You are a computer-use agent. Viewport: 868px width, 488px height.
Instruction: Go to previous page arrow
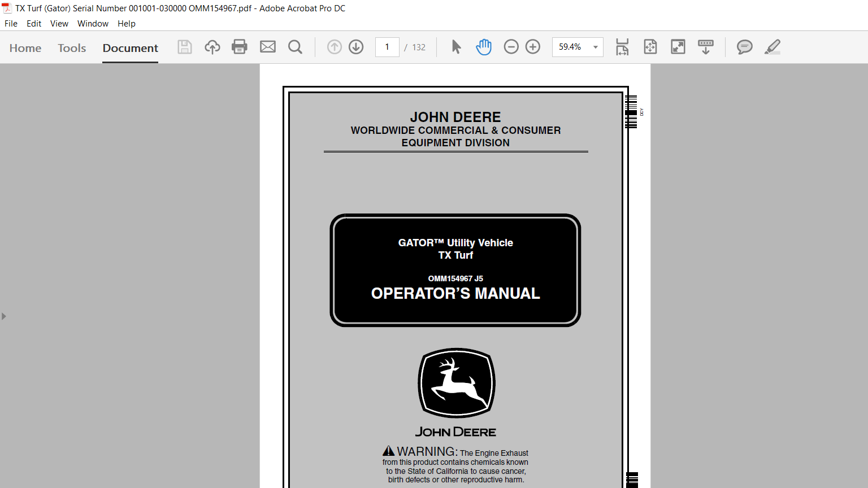(335, 47)
